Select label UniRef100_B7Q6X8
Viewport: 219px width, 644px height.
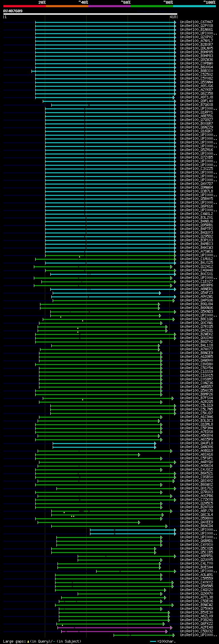[x=196, y=105]
